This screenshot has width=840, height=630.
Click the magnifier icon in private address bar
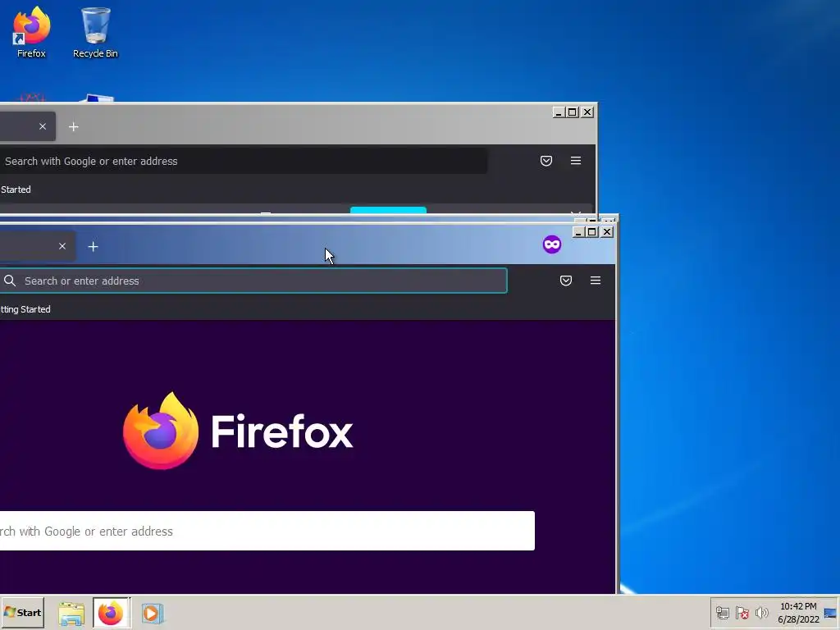pos(10,281)
